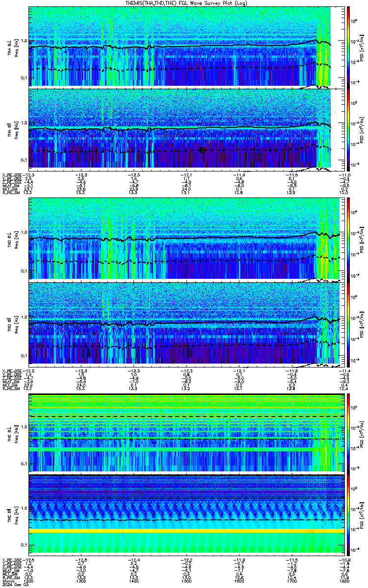Viewport: 368px width, 588px height.
Task: Click the 1600 time tick label
Action: (x=239, y=581)
